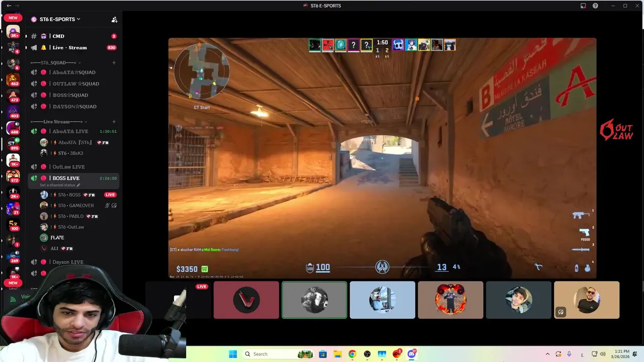Viewport: 644px width, 362px height.
Task: Collapse the ST6_SQUAD category
Action: tap(55, 63)
